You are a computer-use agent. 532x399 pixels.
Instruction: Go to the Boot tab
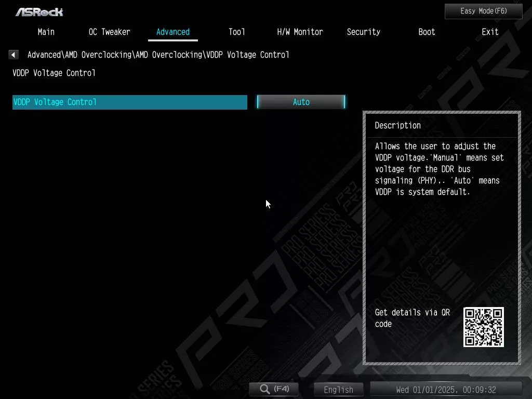point(427,32)
